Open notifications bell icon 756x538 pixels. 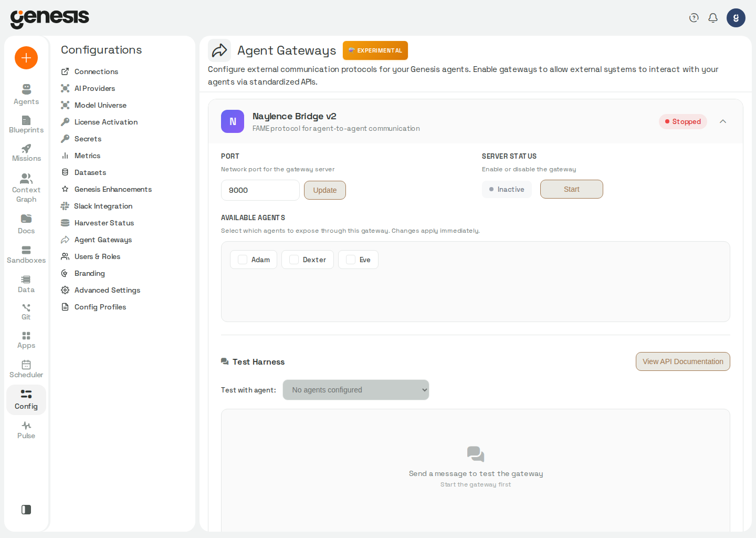713,18
